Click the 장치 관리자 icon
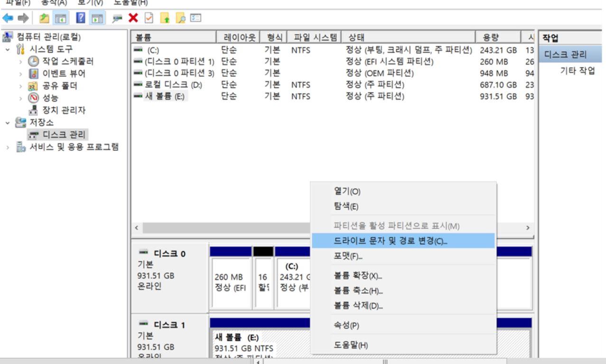606x364 pixels. pos(33,111)
